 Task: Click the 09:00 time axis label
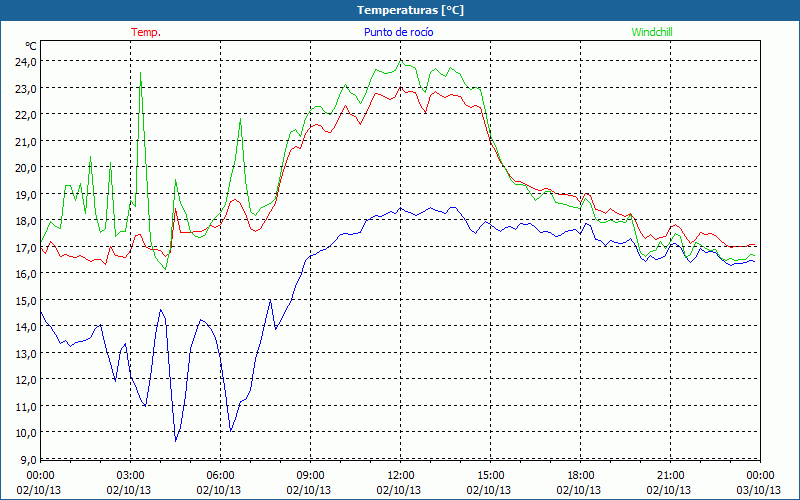(x=310, y=476)
